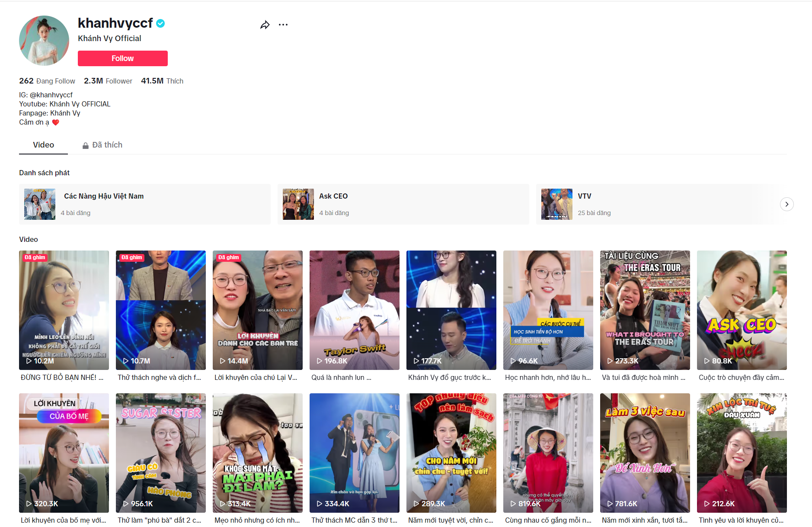Click the video caption 'Học nhanh hơn, nhớ lâu'
This screenshot has height=527, width=812.
[547, 377]
